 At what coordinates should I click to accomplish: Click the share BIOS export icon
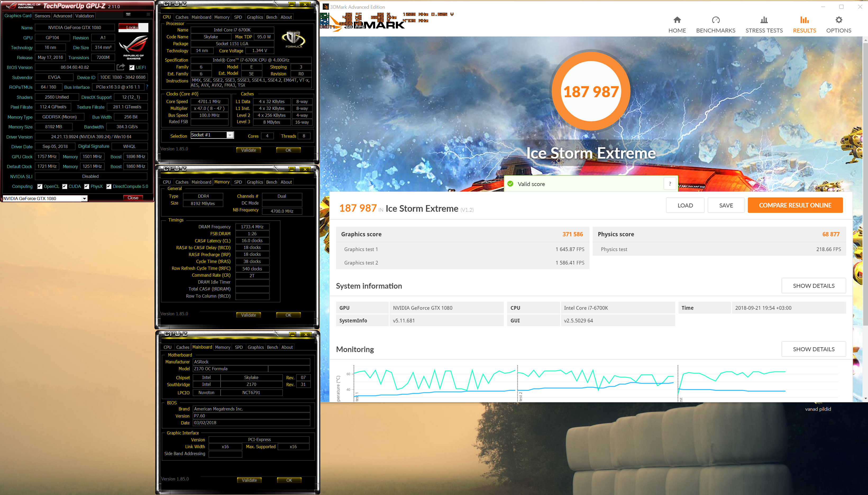[120, 67]
